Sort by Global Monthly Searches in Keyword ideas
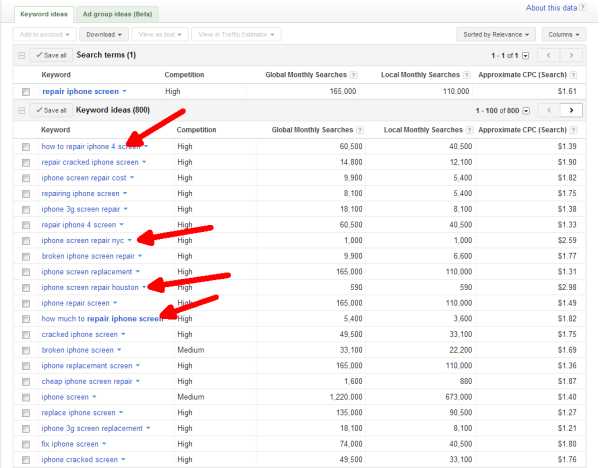This screenshot has height=468, width=600. point(312,130)
